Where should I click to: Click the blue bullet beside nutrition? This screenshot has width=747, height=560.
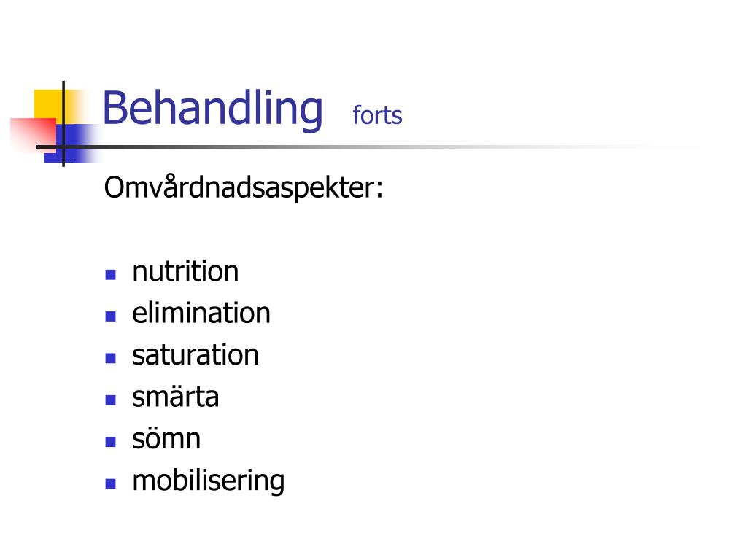coord(111,275)
